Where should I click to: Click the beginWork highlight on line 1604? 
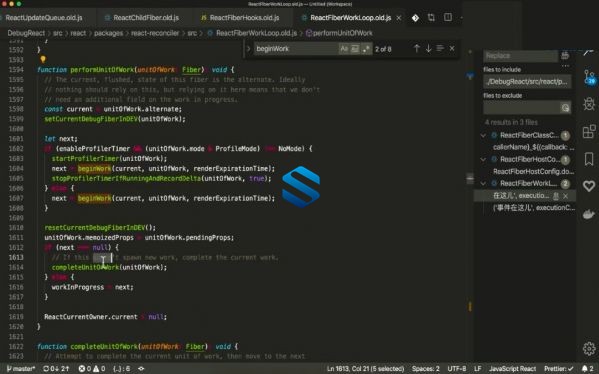(94, 168)
